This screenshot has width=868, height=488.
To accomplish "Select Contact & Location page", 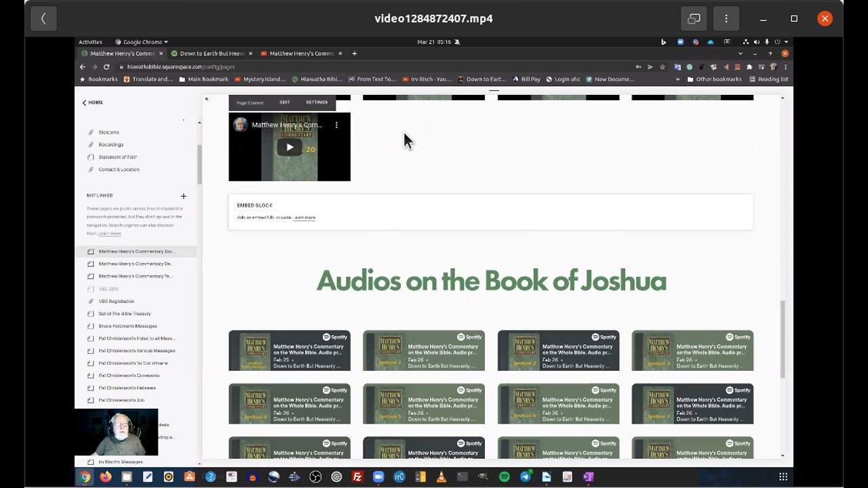I will pyautogui.click(x=119, y=169).
